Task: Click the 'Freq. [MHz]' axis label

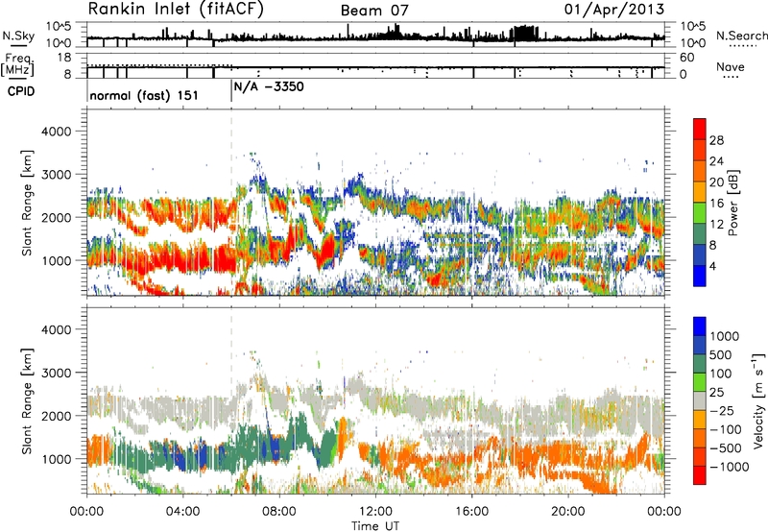Action: click(x=17, y=65)
